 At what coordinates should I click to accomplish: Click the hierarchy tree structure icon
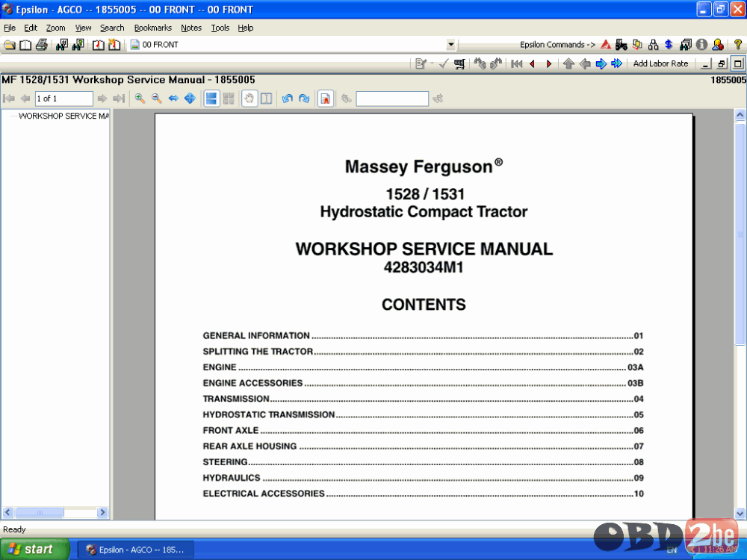click(x=653, y=45)
